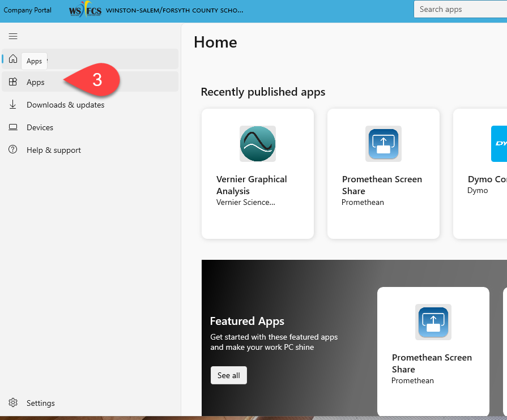This screenshot has height=420, width=507.
Task: Click the Settings gear icon
Action: pyautogui.click(x=13, y=402)
